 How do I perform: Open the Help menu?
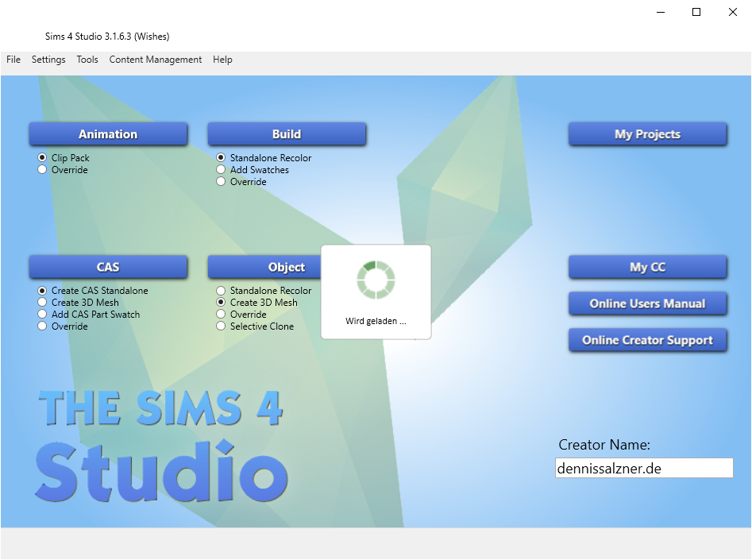(x=222, y=60)
